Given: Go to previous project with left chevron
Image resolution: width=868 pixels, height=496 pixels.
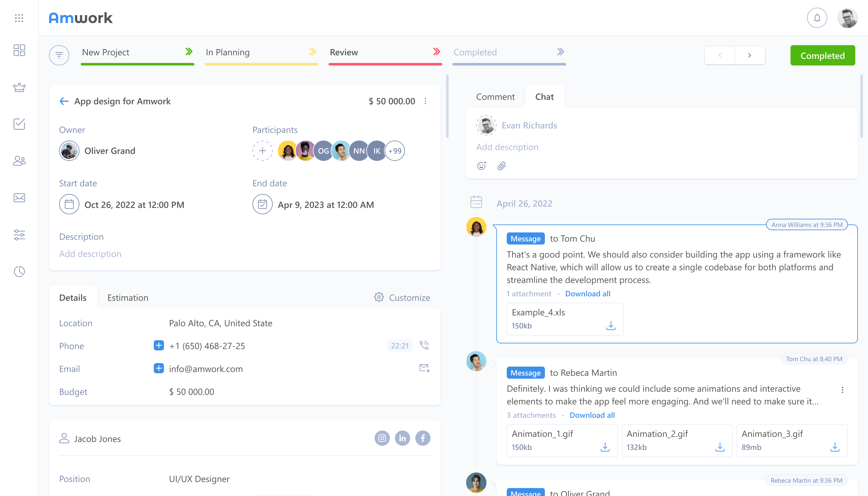Looking at the screenshot, I should point(720,55).
